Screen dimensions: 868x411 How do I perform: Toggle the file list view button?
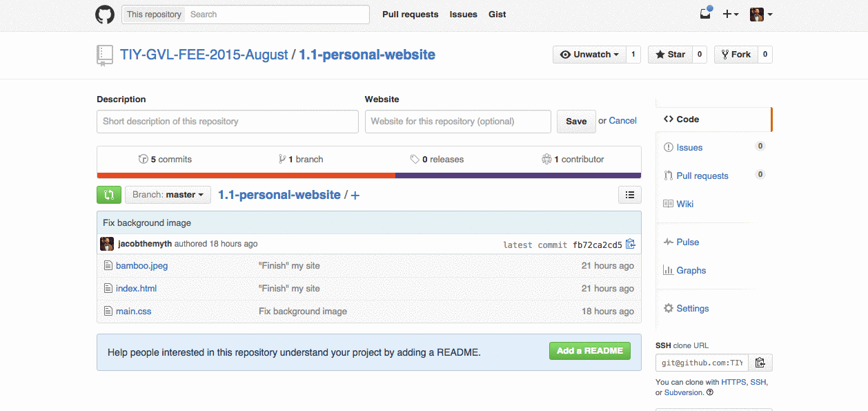point(629,195)
